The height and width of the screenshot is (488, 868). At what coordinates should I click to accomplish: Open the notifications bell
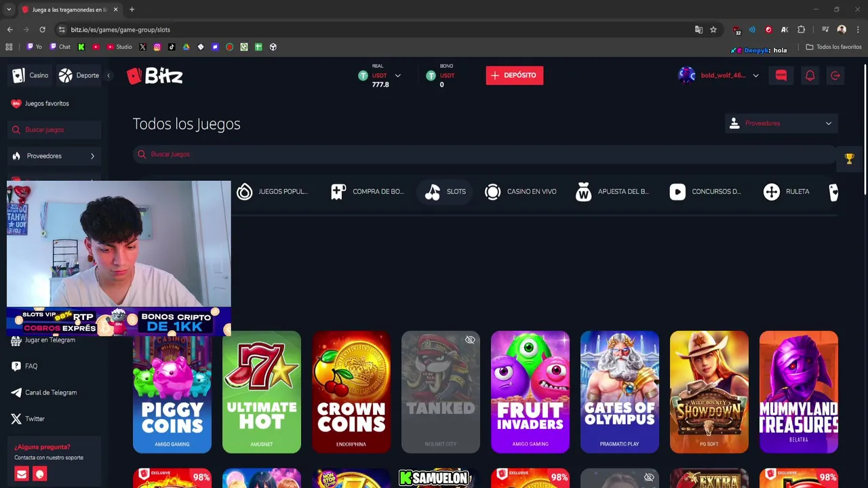click(x=810, y=75)
